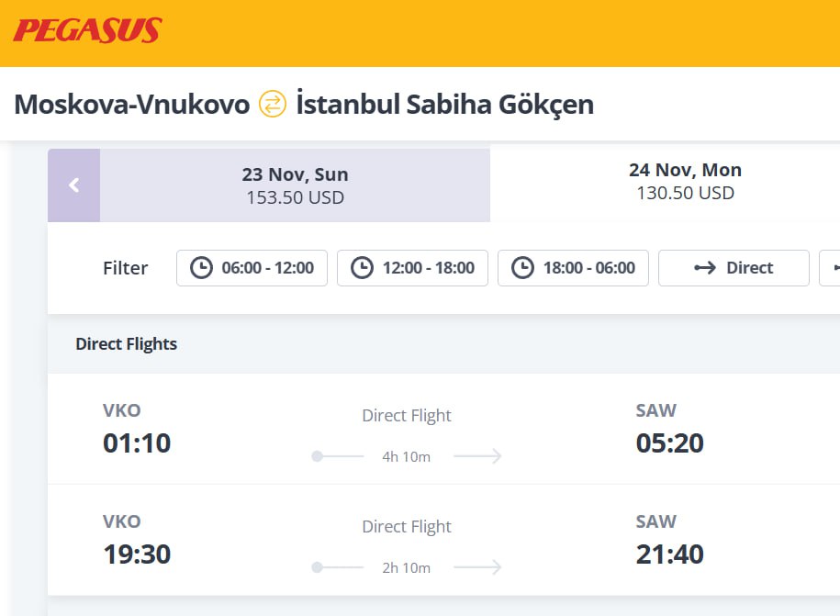Click clock icon on 06:00 - 12:00 filter

(x=201, y=268)
